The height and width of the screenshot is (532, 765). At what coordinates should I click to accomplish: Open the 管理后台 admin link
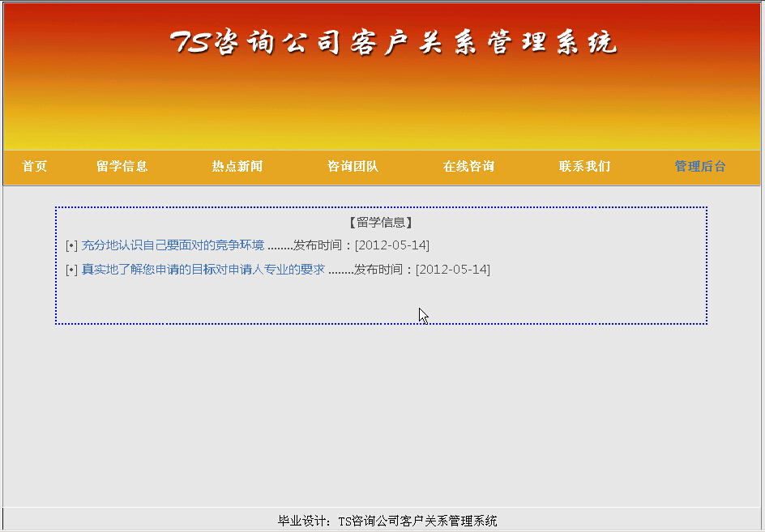click(x=700, y=166)
